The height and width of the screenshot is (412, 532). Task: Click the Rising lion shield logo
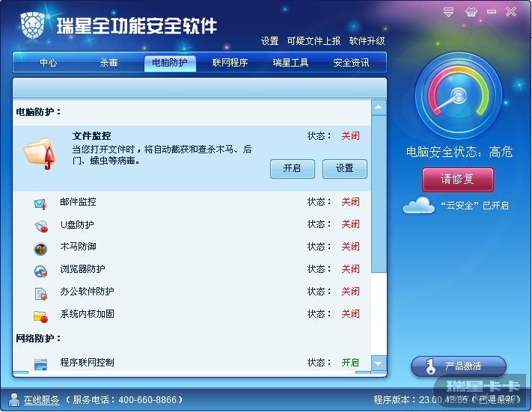pos(33,25)
